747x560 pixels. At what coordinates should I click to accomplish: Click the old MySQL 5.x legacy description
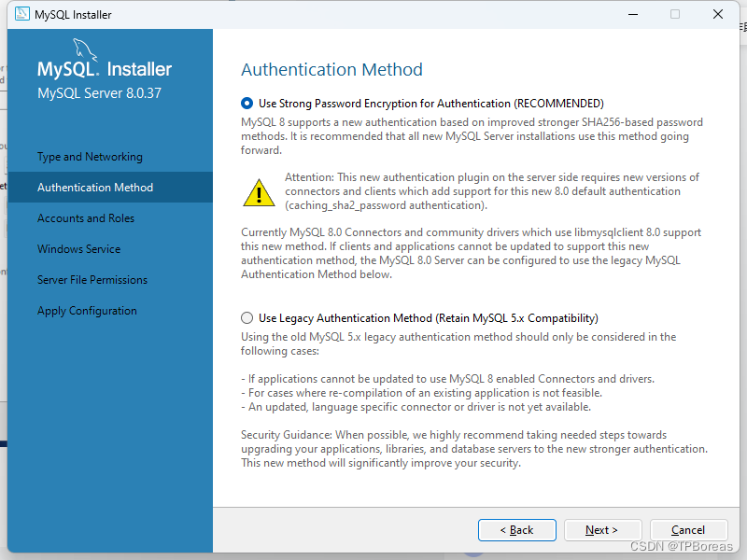pyautogui.click(x=458, y=343)
